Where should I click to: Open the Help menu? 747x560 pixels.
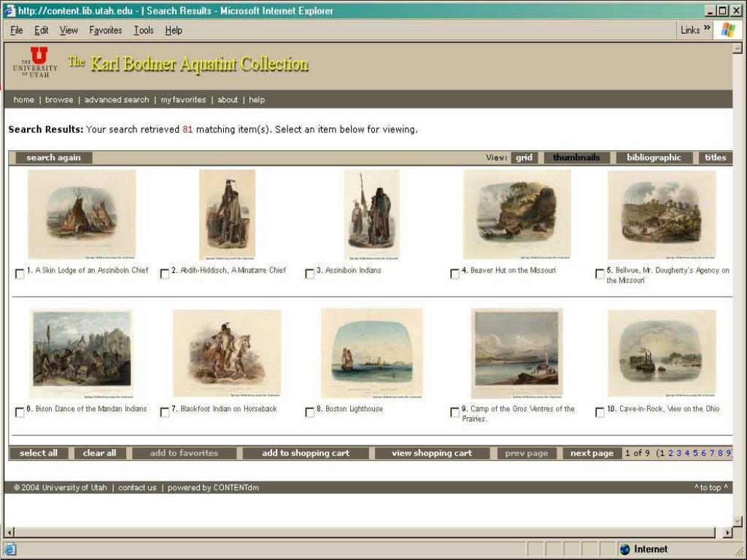coord(174,31)
